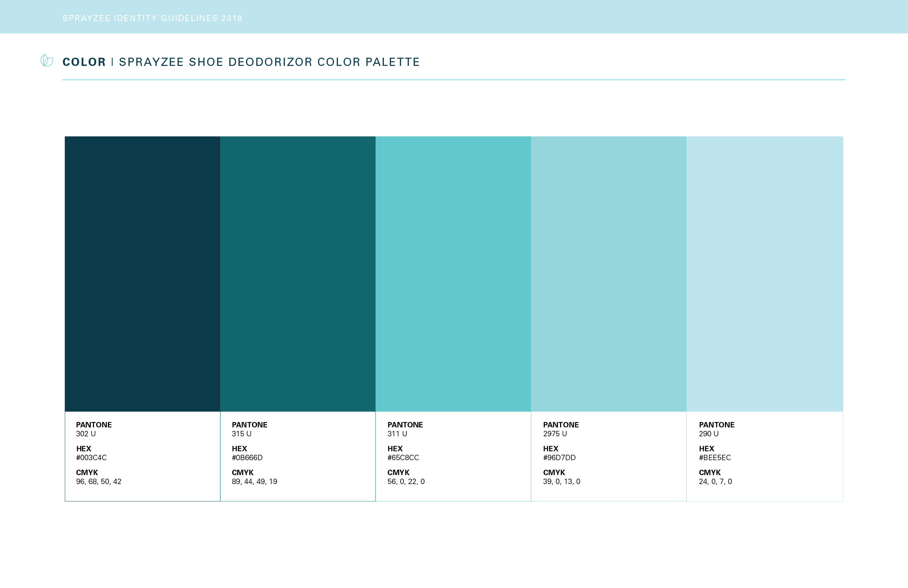This screenshot has height=588, width=908.
Task: Select the dark teal Pantone 315 U swatch
Action: (297, 273)
